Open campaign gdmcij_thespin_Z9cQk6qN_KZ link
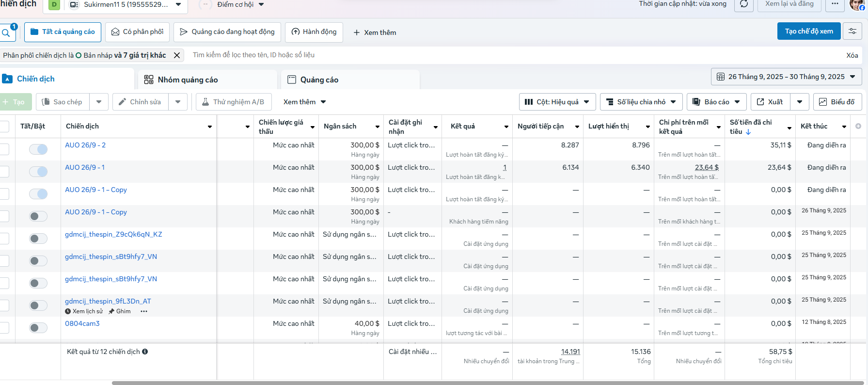This screenshot has width=868, height=385. (113, 234)
